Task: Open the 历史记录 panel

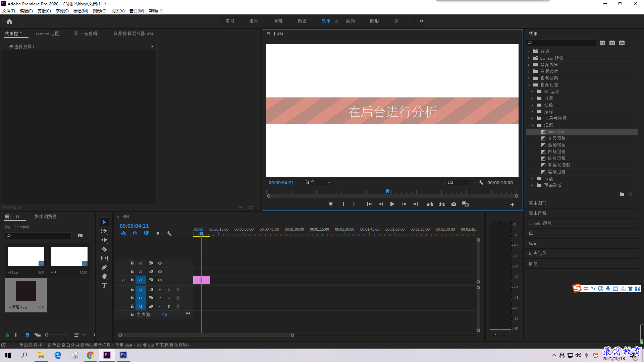Action: [x=537, y=253]
